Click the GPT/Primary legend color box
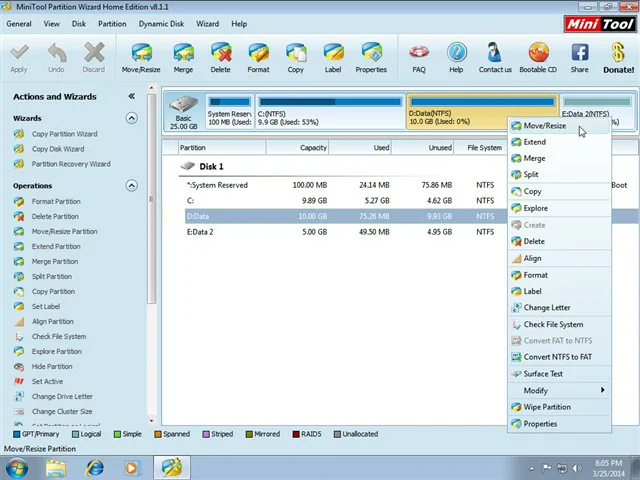Screen dimensions: 640x480 (x=18, y=434)
